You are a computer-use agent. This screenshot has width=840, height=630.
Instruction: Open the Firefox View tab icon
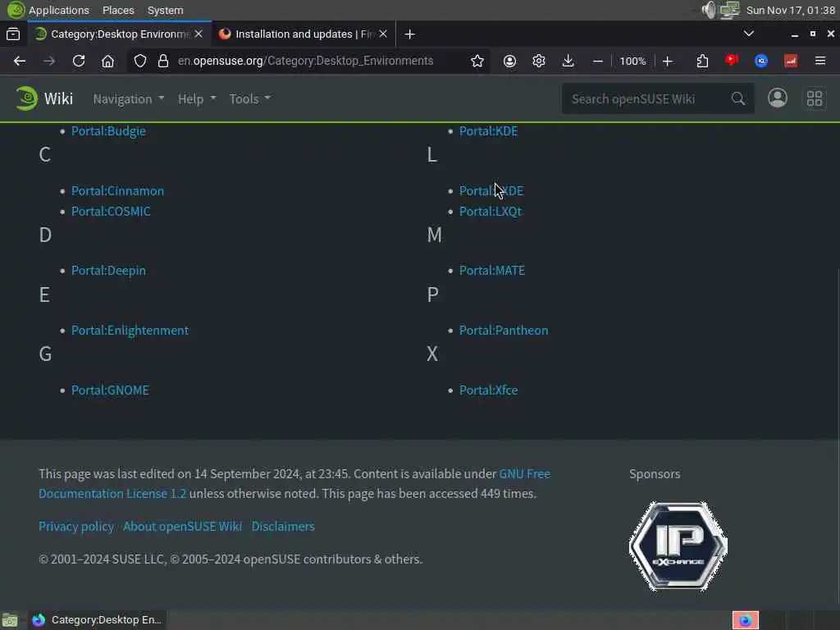click(x=13, y=34)
